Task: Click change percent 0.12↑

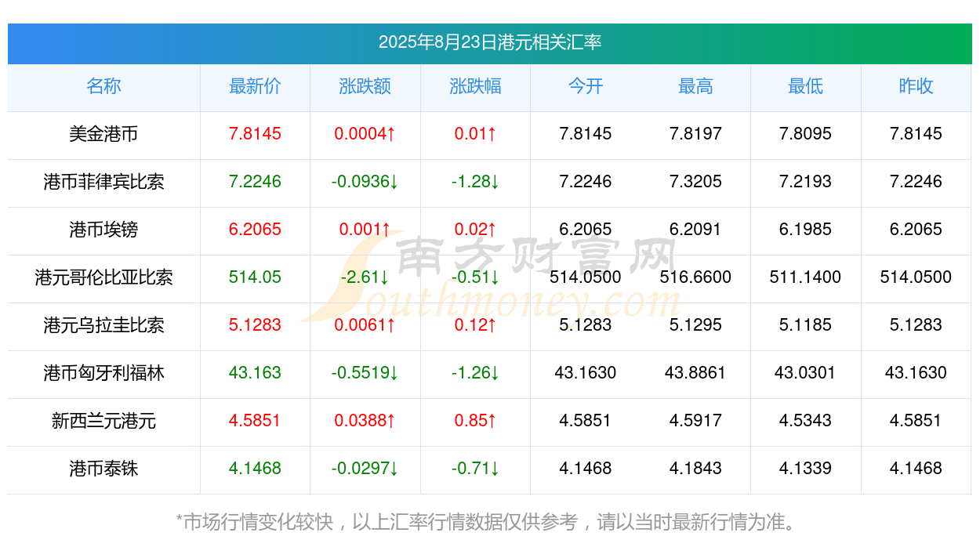Action: [x=475, y=325]
